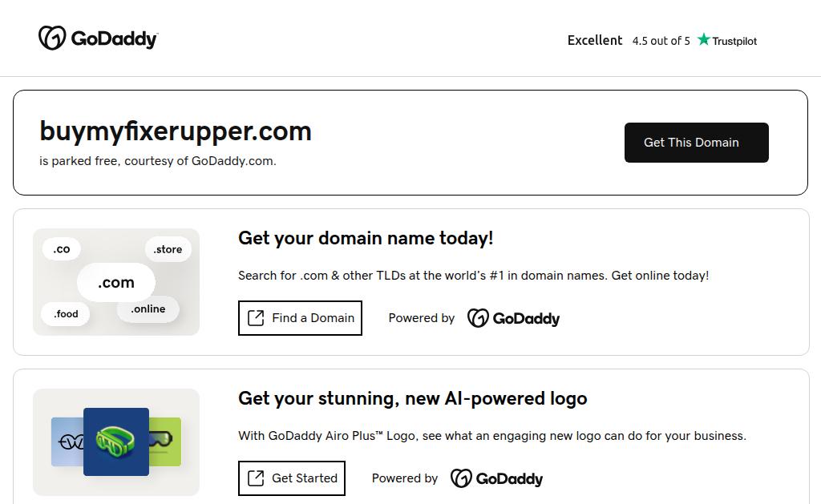Click the GoDaddy logo in header

[x=98, y=38]
